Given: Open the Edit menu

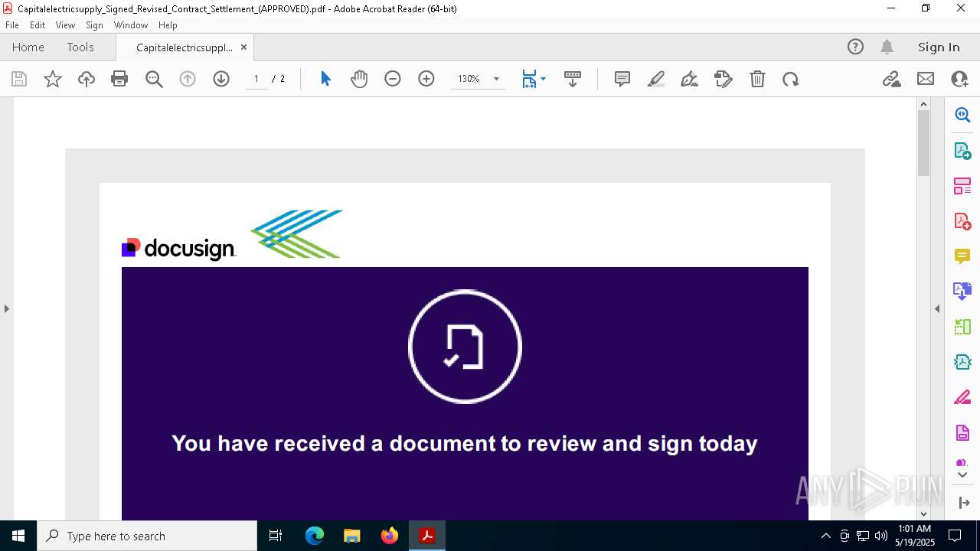Looking at the screenshot, I should tap(38, 25).
